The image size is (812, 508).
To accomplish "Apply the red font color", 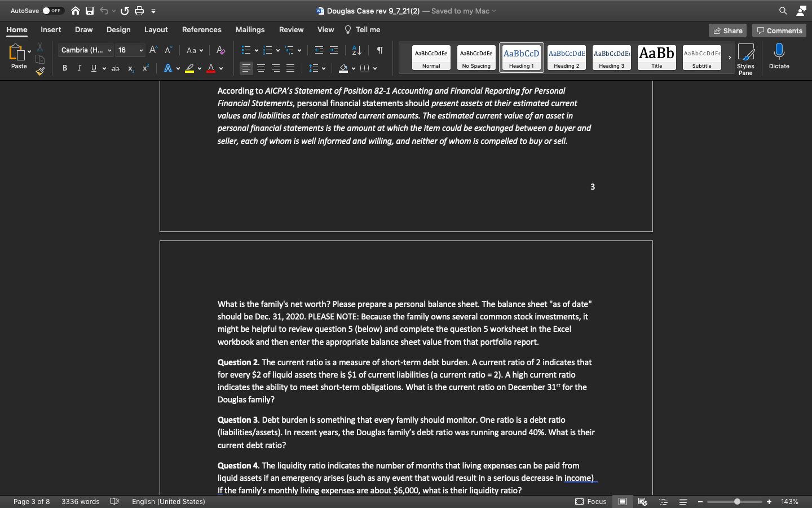I will pos(211,68).
